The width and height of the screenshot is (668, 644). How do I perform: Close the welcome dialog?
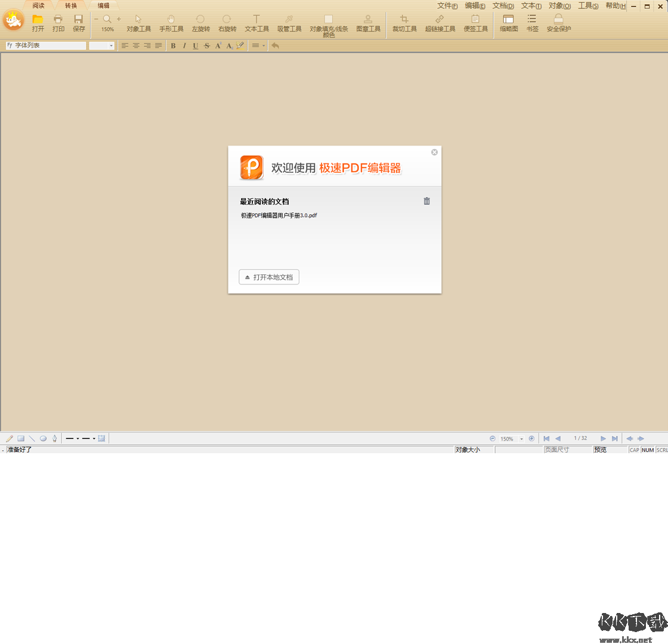coord(434,152)
